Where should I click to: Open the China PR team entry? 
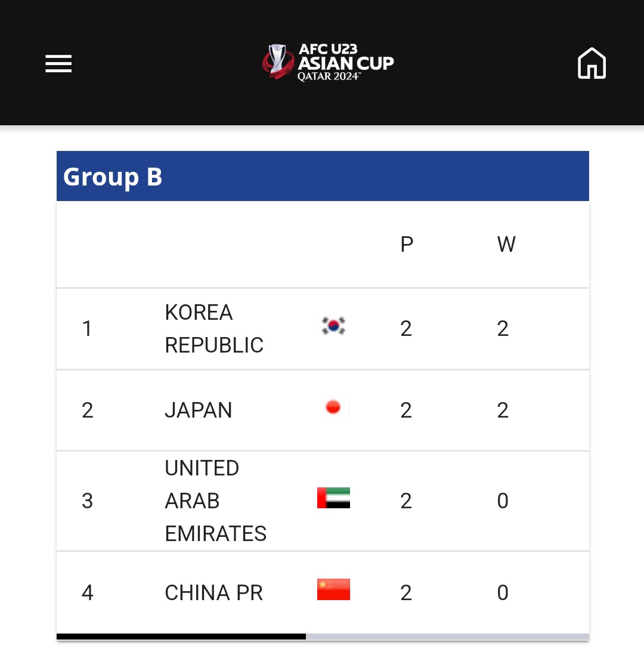pyautogui.click(x=213, y=593)
